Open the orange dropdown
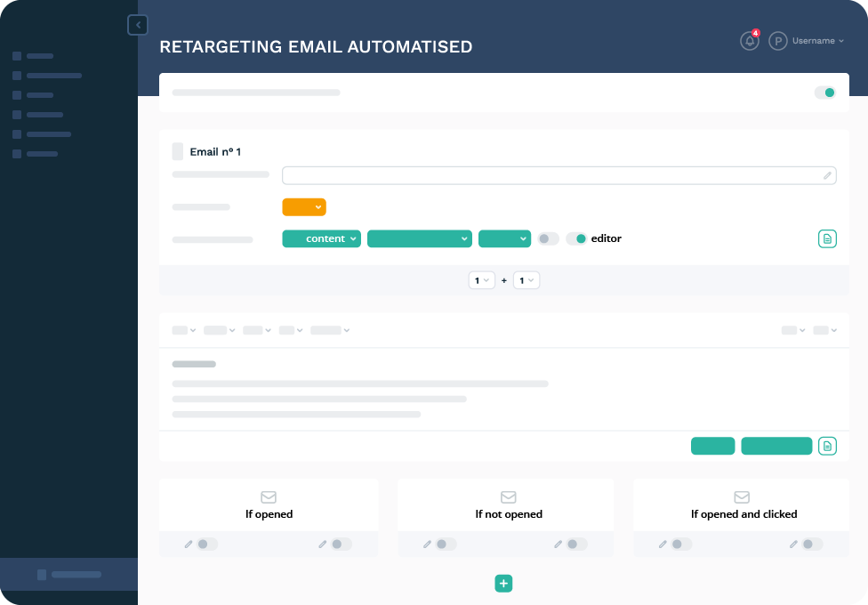This screenshot has width=868, height=605. tap(304, 207)
